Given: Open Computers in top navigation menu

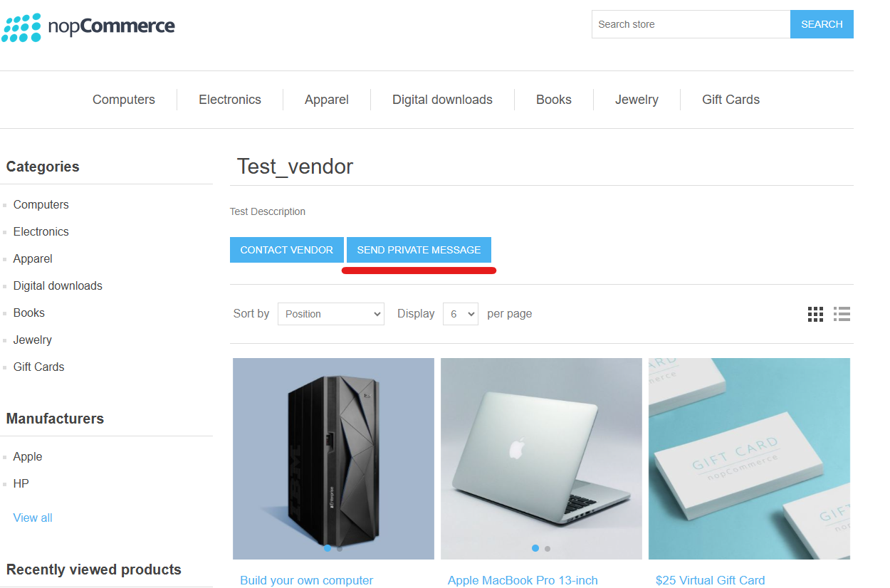Looking at the screenshot, I should coord(123,100).
